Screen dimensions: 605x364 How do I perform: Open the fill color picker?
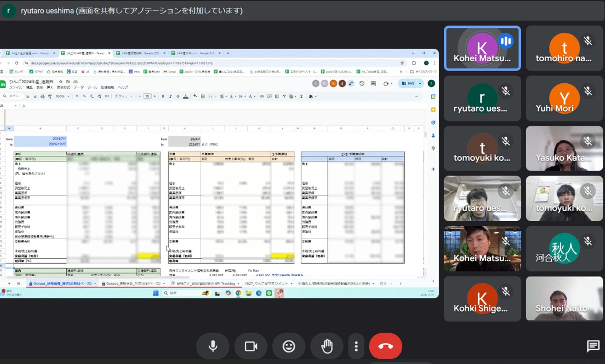pyautogui.click(x=195, y=97)
